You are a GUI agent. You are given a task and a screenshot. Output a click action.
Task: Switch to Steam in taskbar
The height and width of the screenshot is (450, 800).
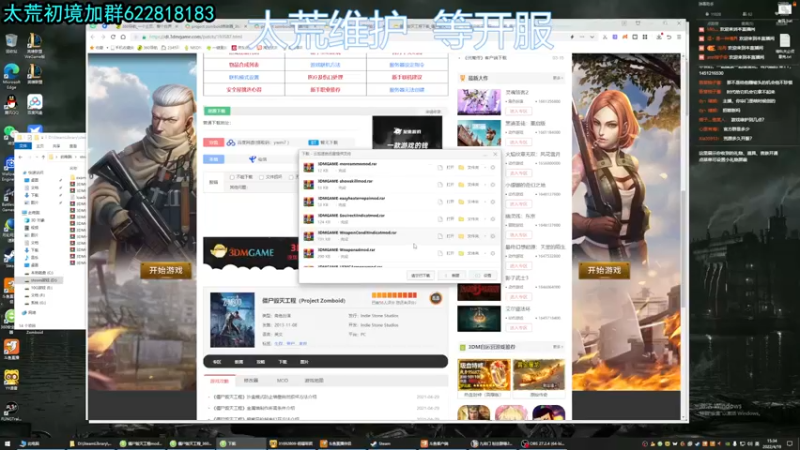(x=381, y=444)
